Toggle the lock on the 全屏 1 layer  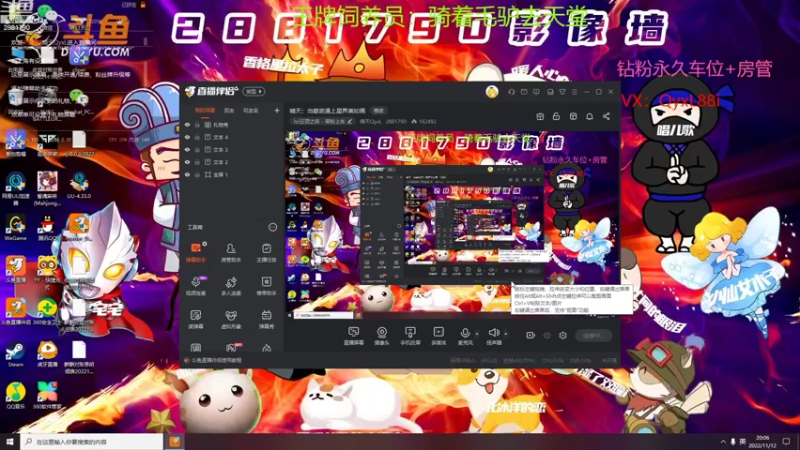(197, 174)
